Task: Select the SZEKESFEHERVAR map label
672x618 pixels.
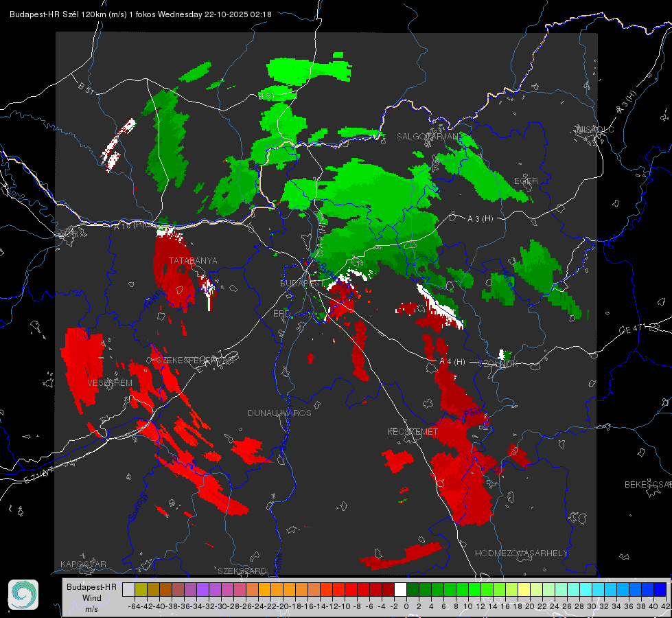Action: [x=196, y=360]
